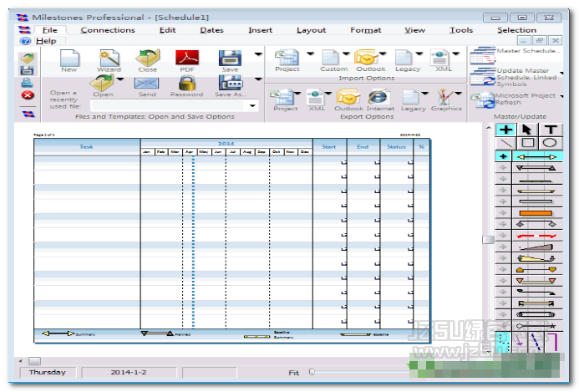
Task: Open the Tools menu
Action: pos(461,30)
